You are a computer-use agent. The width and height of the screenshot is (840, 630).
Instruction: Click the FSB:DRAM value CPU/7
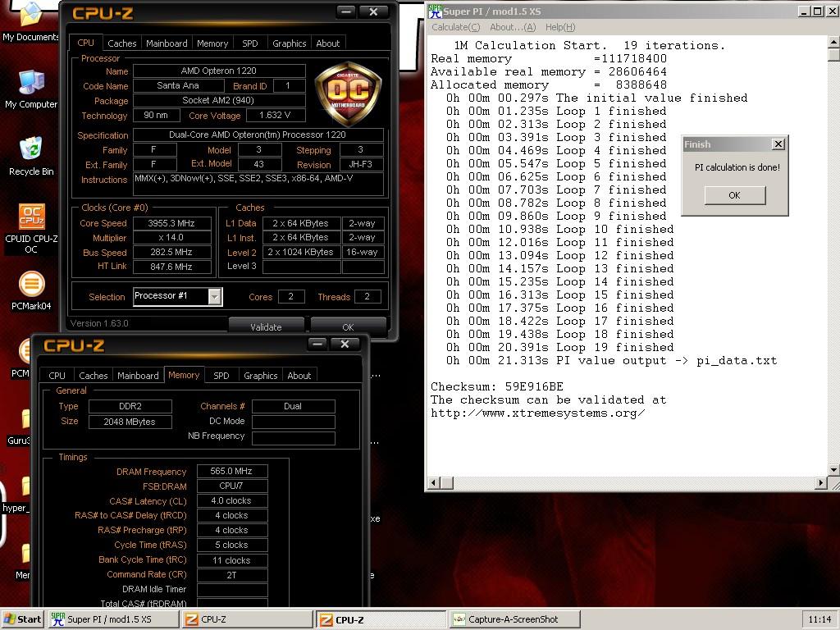232,486
